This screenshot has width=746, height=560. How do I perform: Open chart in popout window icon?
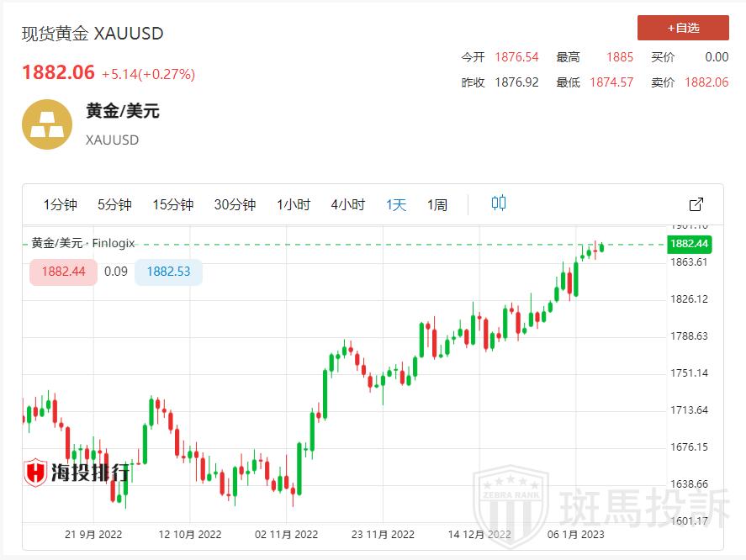click(696, 204)
